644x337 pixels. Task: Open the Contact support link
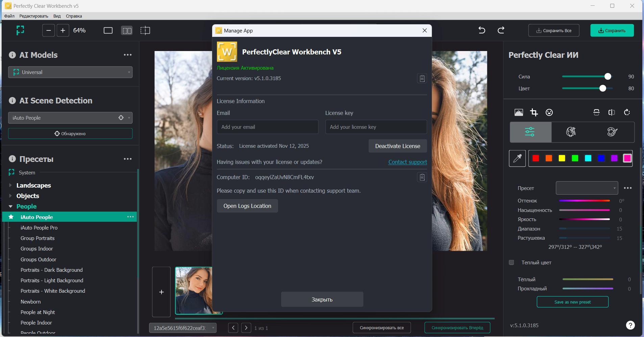[x=408, y=162]
